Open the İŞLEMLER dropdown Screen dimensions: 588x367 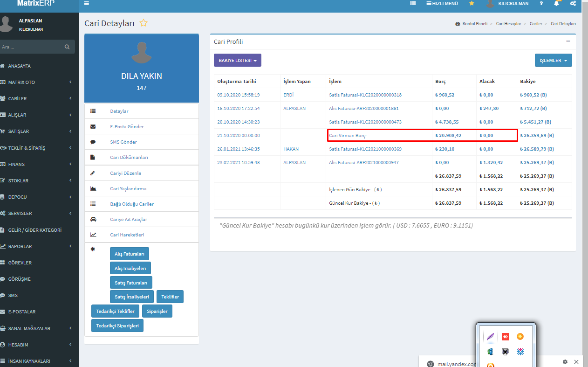click(553, 60)
